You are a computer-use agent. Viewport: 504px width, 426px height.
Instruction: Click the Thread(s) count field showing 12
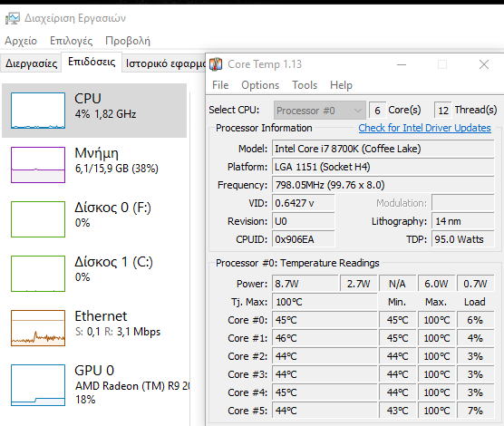click(x=443, y=111)
